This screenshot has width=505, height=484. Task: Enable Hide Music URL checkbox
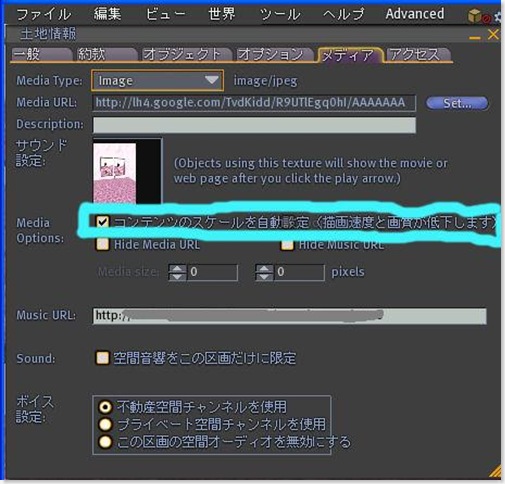[287, 245]
